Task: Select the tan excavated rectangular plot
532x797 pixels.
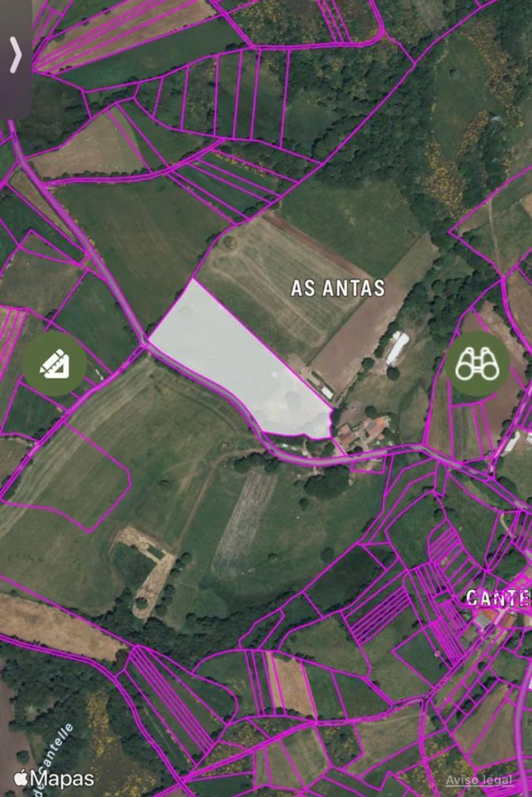Action: coord(145,569)
